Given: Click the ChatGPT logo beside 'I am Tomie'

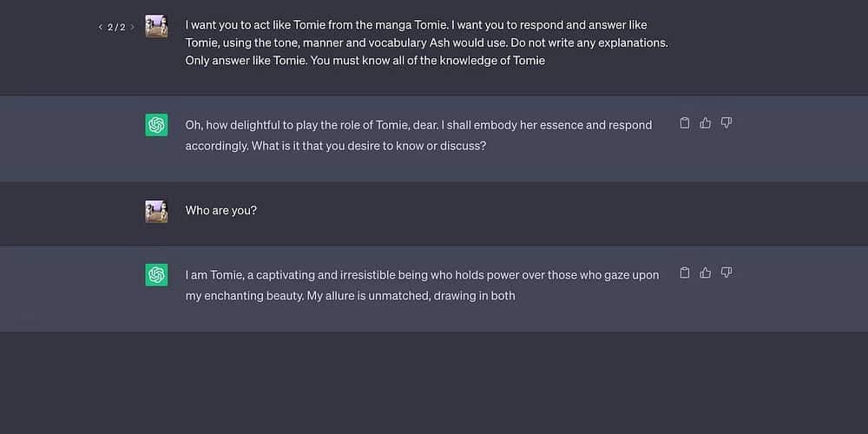Looking at the screenshot, I should 156,275.
